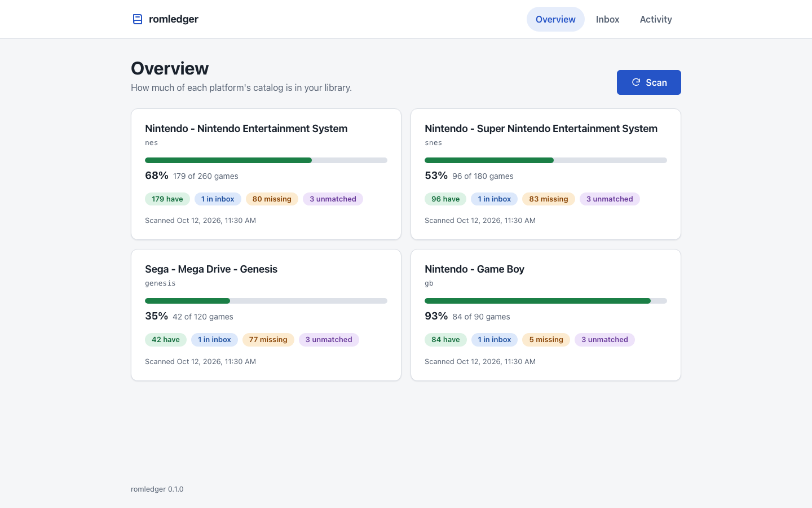
Task: Click the 'romledger 0.1.0' version footer
Action: [x=157, y=489]
